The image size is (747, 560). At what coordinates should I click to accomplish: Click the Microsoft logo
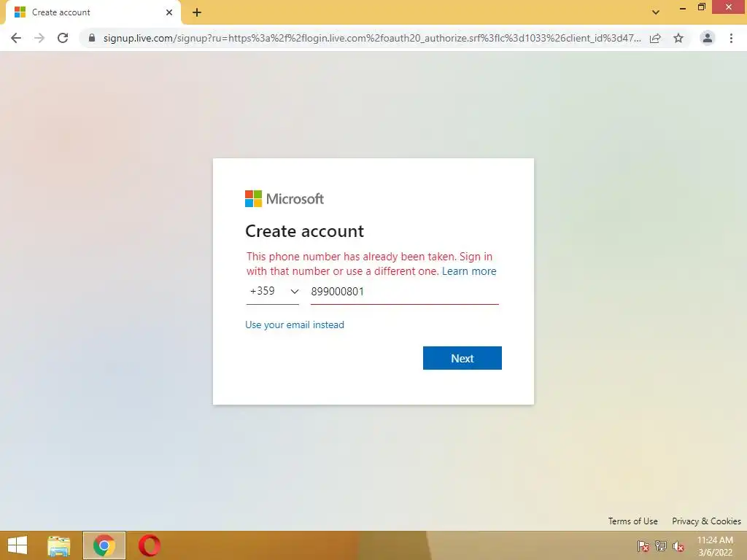point(285,198)
